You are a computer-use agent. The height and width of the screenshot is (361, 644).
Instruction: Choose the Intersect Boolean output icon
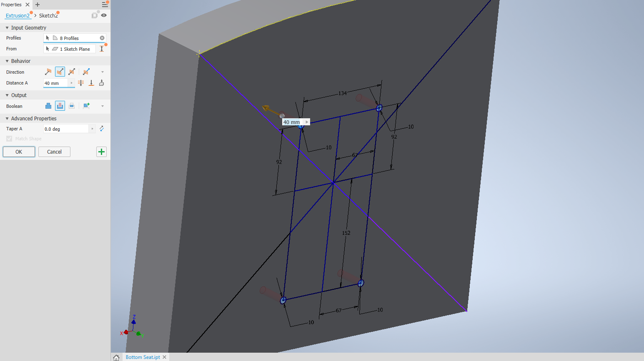(72, 106)
